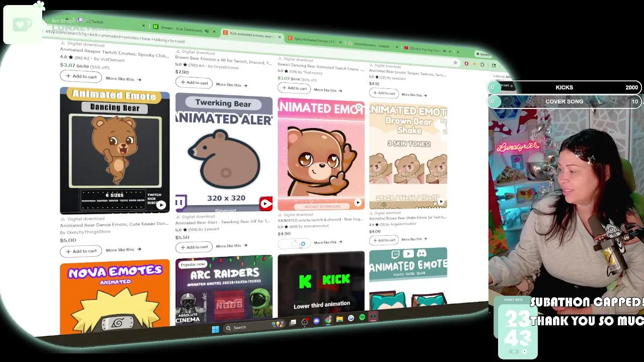644x362 pixels.
Task: Click the red extension icon in toolbar
Action: tap(466, 64)
